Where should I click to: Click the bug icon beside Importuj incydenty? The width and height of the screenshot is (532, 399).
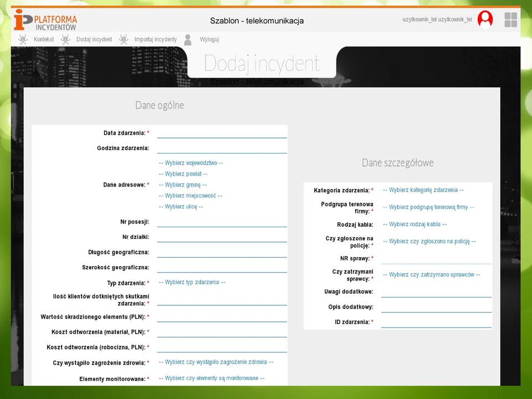click(x=124, y=39)
